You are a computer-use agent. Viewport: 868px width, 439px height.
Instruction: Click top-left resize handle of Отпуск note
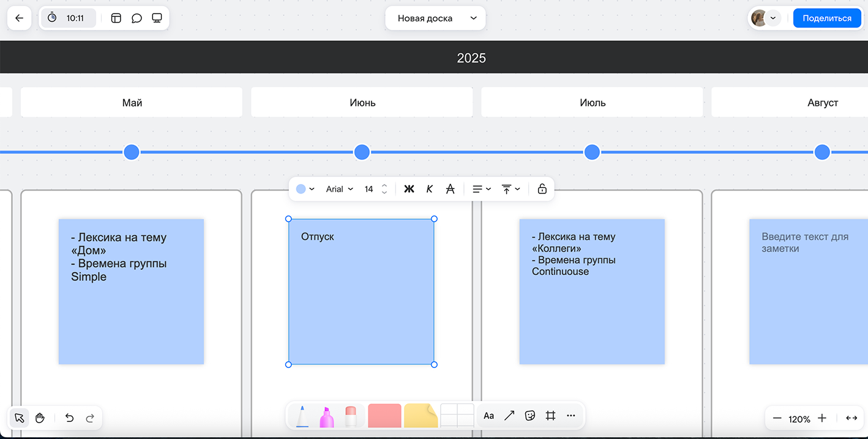(x=288, y=219)
